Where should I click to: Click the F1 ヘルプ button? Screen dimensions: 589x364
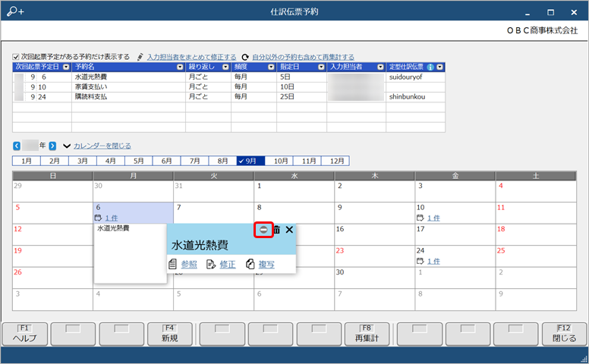click(25, 334)
